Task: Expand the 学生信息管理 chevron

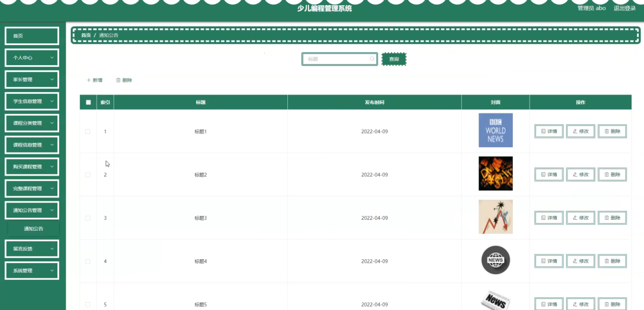Action: tap(52, 101)
